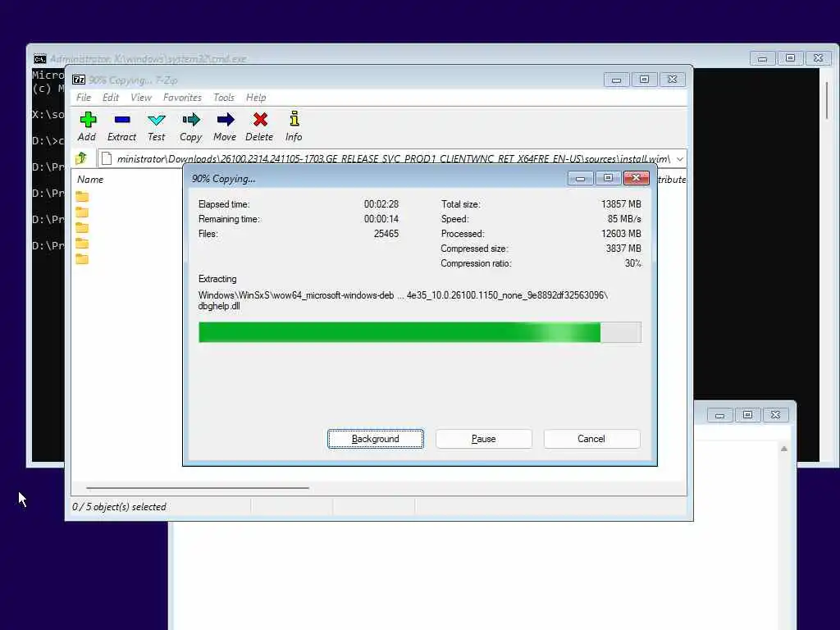Go up one folder level icon
840x630 pixels.
pyautogui.click(x=81, y=158)
